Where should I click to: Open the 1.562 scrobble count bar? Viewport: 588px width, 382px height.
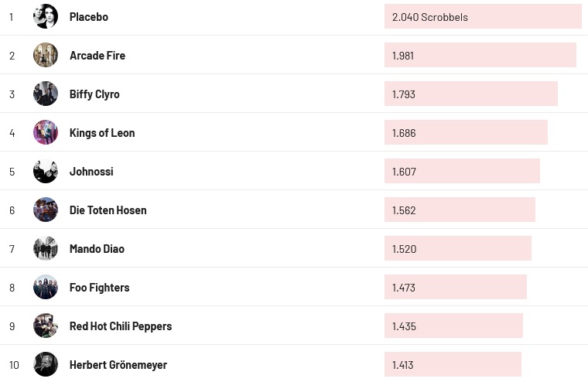[x=460, y=210]
